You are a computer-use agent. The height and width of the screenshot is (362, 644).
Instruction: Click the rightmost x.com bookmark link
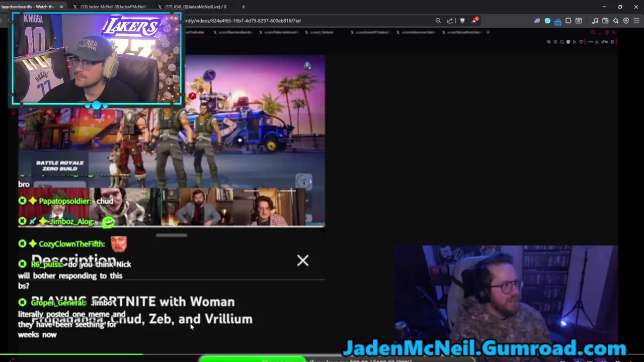pos(463,32)
